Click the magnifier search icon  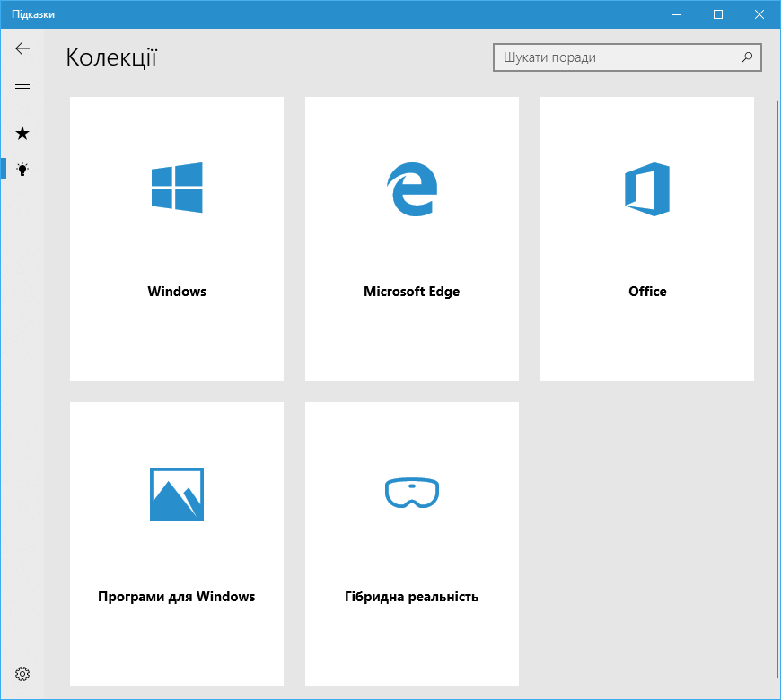tap(747, 57)
